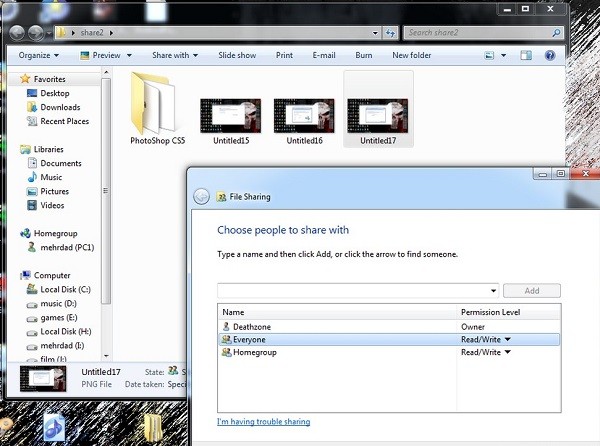The image size is (600, 446).
Task: Click New folder in the toolbar
Action: (x=412, y=55)
